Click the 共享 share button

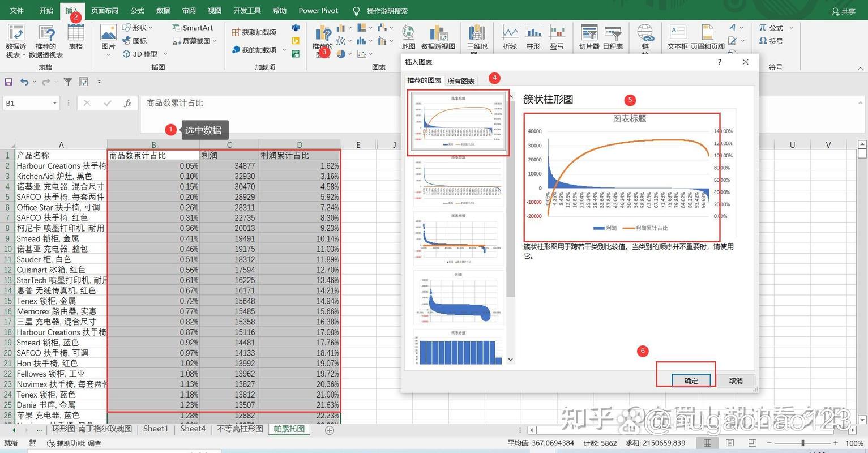tap(844, 11)
